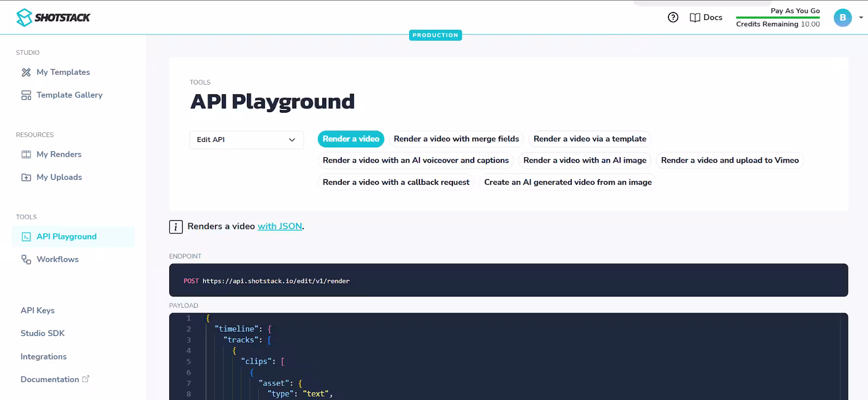
Task: Click the "timeline" line in payload editor
Action: (242, 329)
